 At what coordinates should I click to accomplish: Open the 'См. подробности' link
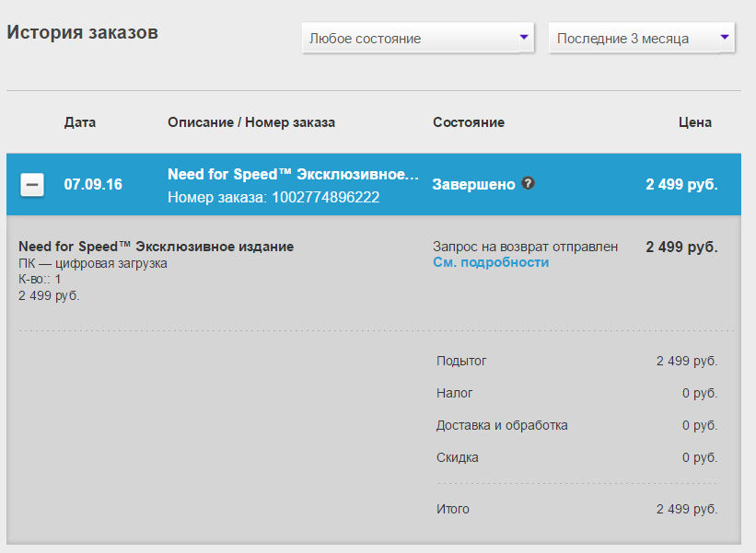[491, 262]
